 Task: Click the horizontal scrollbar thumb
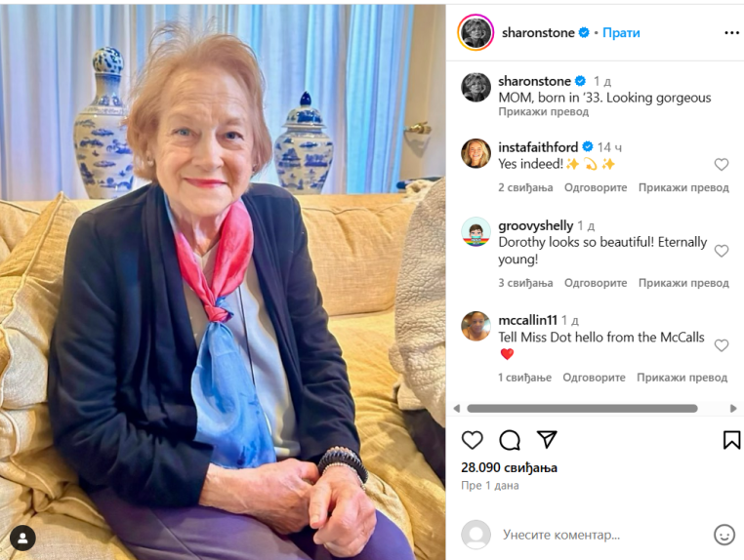coord(582,408)
